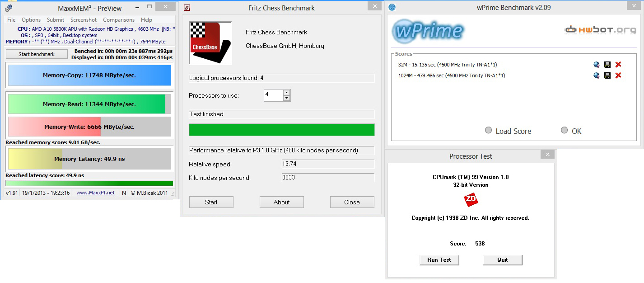Close the wPrime Benchmark window

[x=635, y=6]
